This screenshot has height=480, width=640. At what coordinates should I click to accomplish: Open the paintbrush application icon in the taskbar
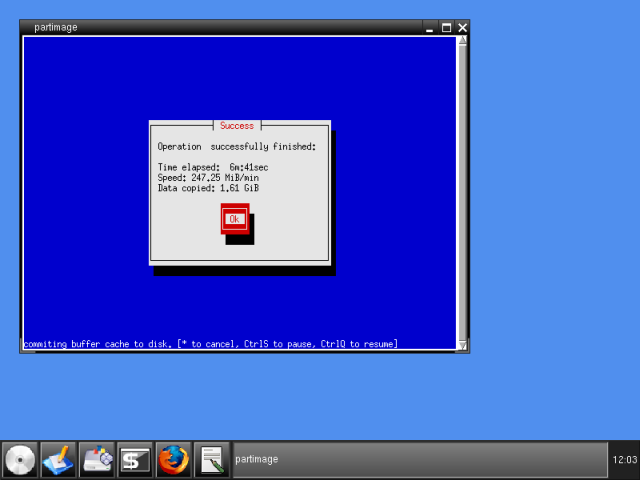[x=58, y=459]
